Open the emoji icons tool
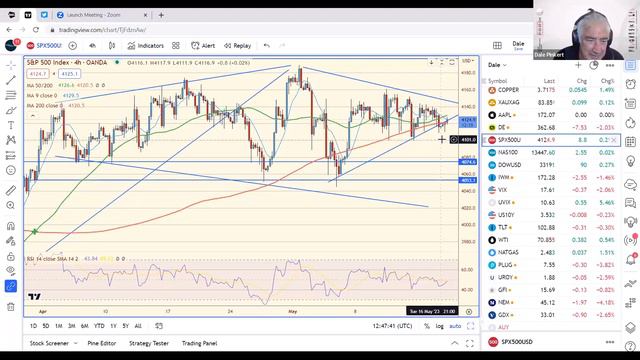The width and height of the screenshot is (640, 360). [x=11, y=170]
